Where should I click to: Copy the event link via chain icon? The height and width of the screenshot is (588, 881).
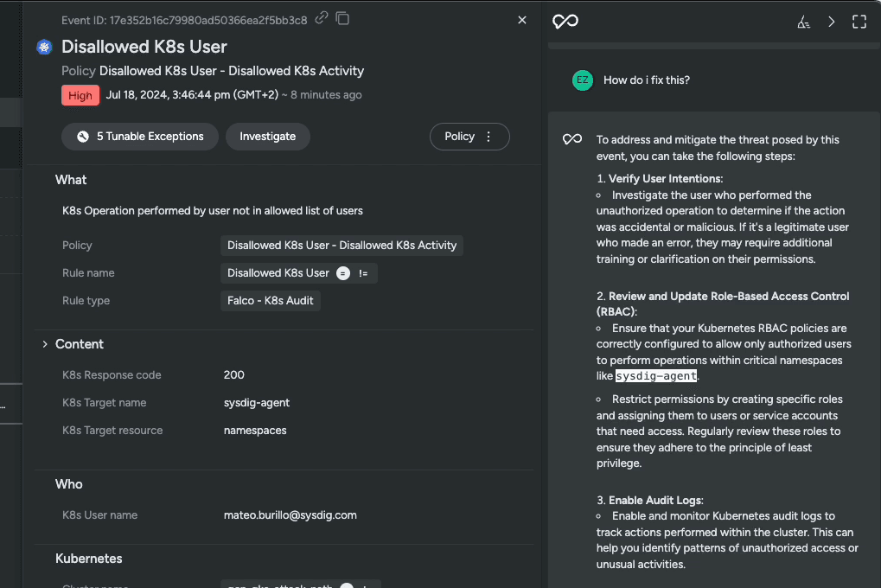tap(322, 18)
